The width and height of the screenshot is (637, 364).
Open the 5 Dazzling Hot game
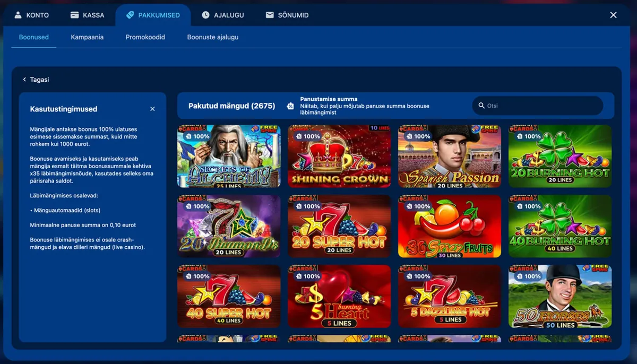coord(450,297)
